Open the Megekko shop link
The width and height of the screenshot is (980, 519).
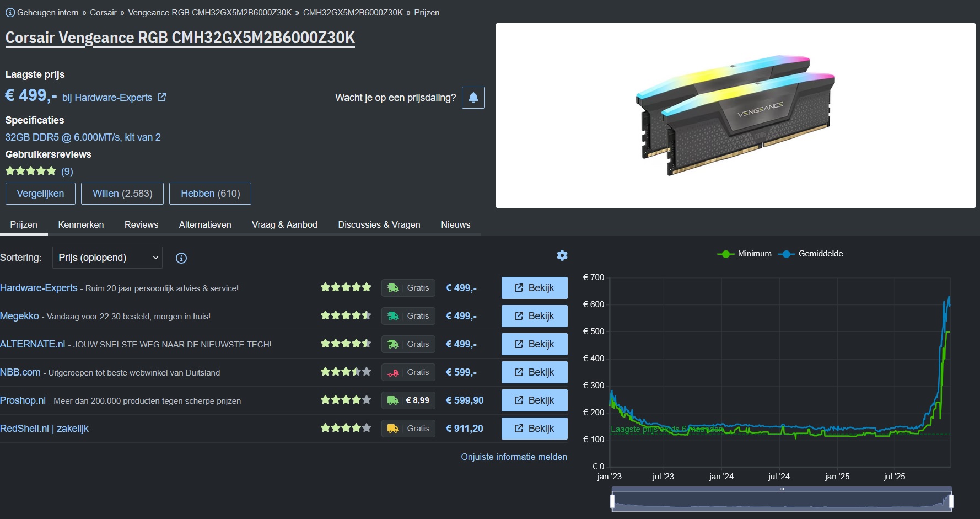(x=19, y=316)
